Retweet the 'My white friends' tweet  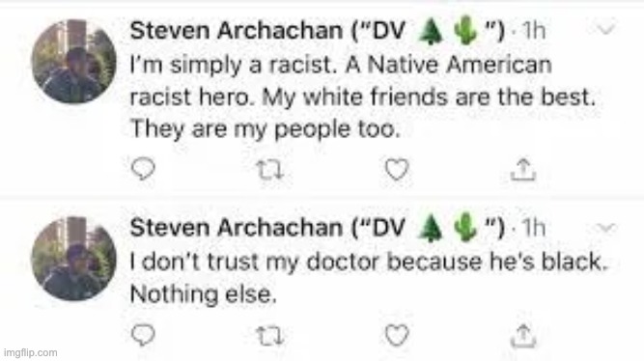tap(269, 170)
